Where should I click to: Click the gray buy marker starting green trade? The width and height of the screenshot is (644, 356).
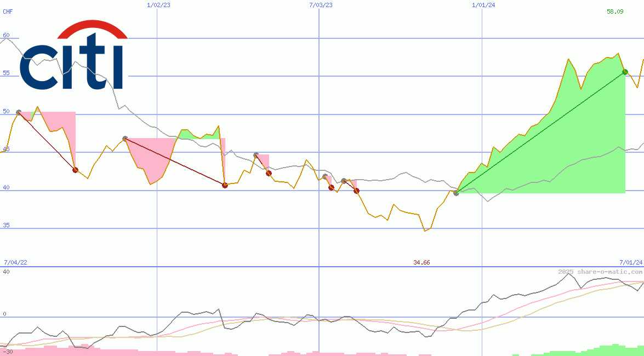[456, 193]
